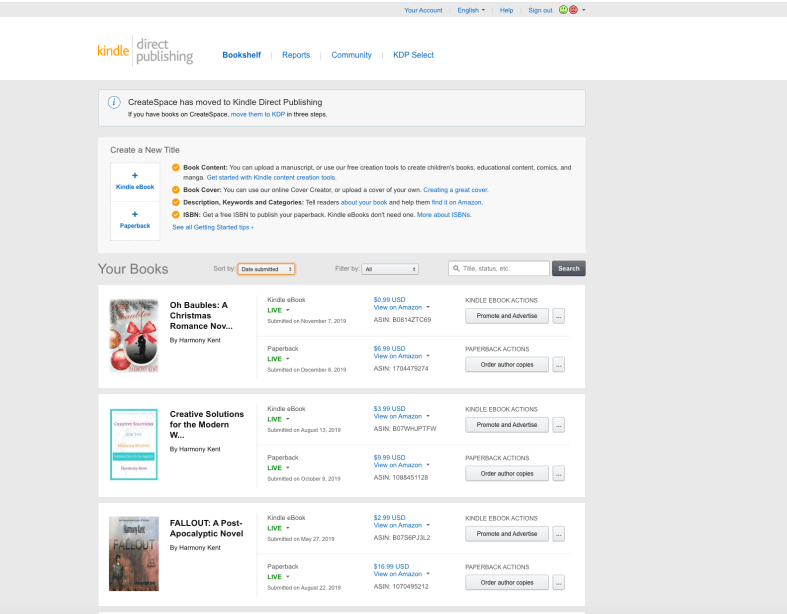787x614 pixels.
Task: Open the Sort by Date submitted dropdown
Action: click(266, 269)
